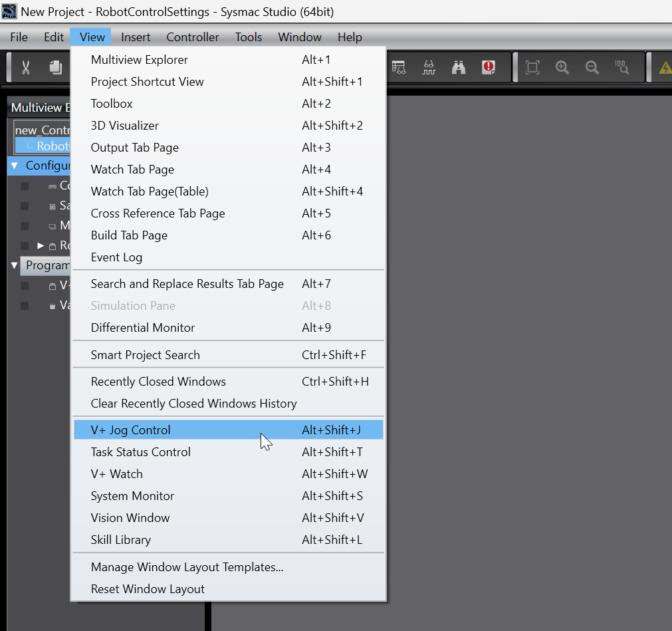Open the Insert menu
The width and height of the screenshot is (672, 631).
[x=136, y=37]
